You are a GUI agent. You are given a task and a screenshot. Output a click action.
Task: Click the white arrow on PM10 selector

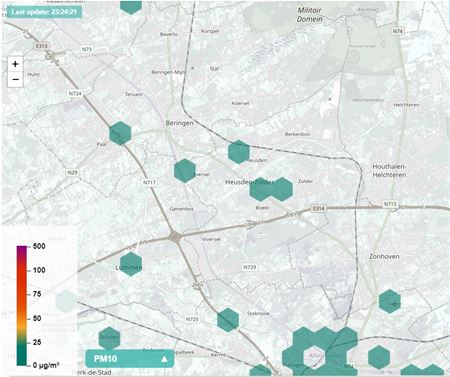(x=164, y=359)
